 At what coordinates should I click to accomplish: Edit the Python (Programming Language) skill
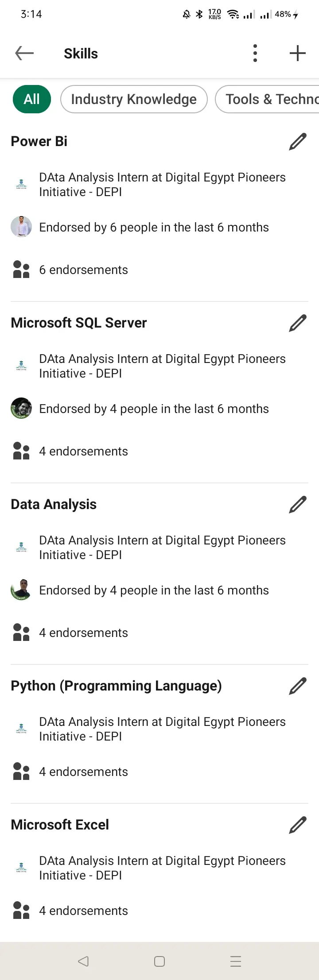(297, 685)
